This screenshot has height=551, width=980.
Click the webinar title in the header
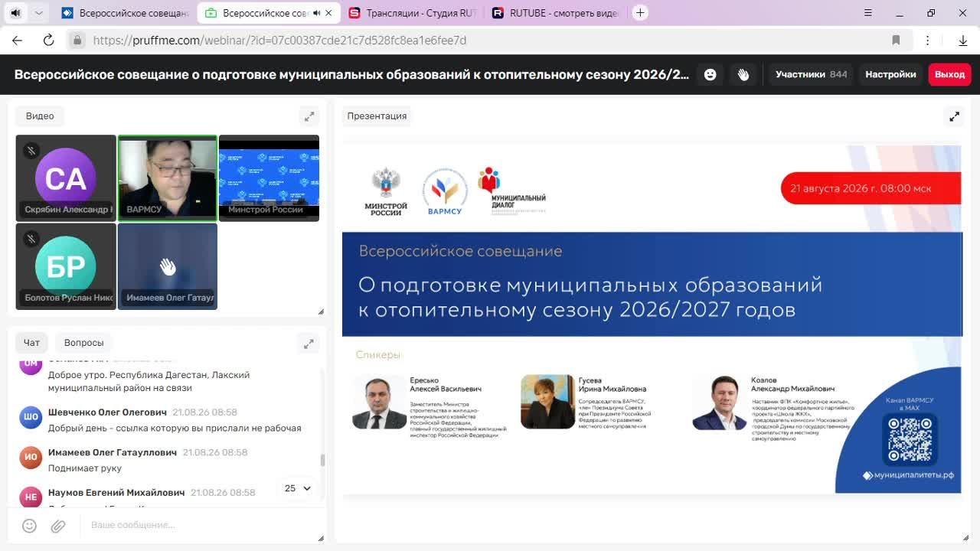351,74
